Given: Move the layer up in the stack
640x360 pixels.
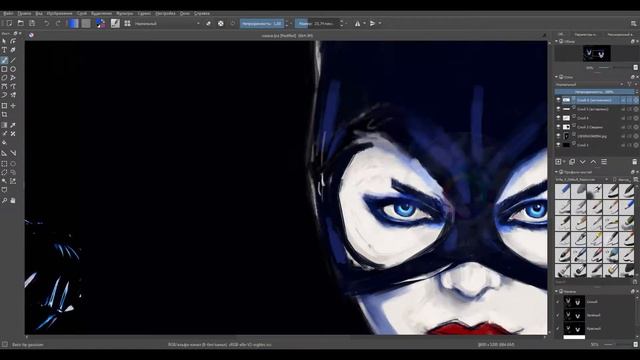Looking at the screenshot, I should point(593,162).
